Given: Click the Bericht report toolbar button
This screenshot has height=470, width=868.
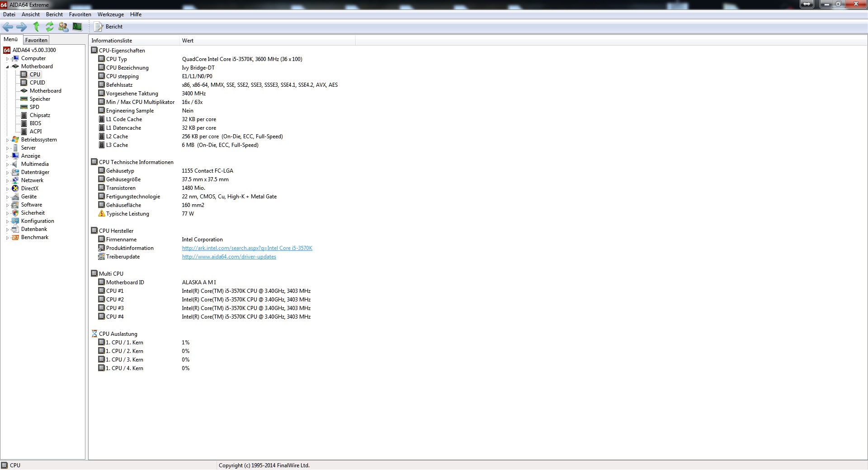Looking at the screenshot, I should pyautogui.click(x=108, y=27).
